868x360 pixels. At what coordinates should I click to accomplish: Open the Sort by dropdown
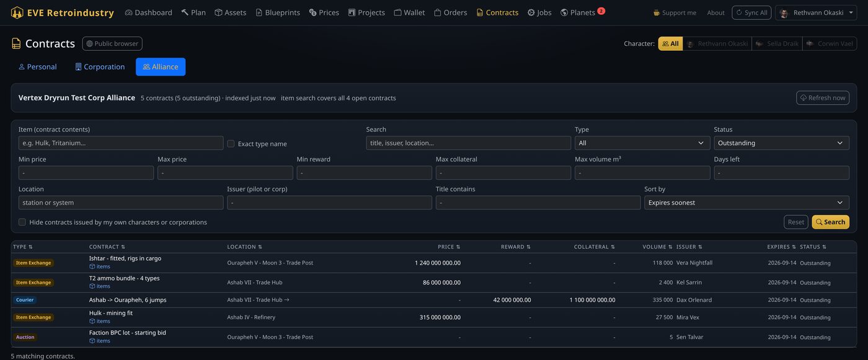pyautogui.click(x=746, y=203)
